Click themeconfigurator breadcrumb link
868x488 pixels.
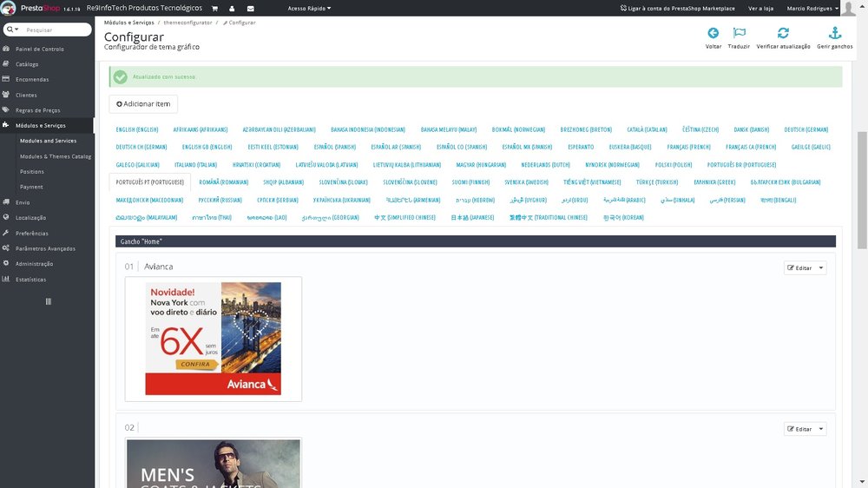click(187, 23)
